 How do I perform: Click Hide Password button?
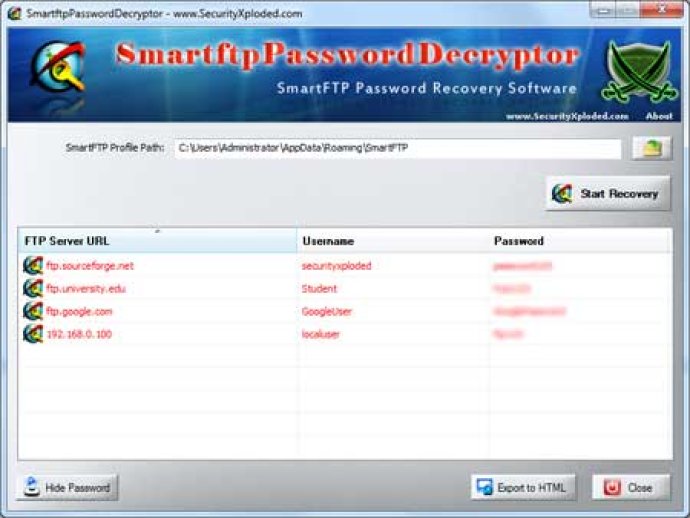click(x=67, y=488)
